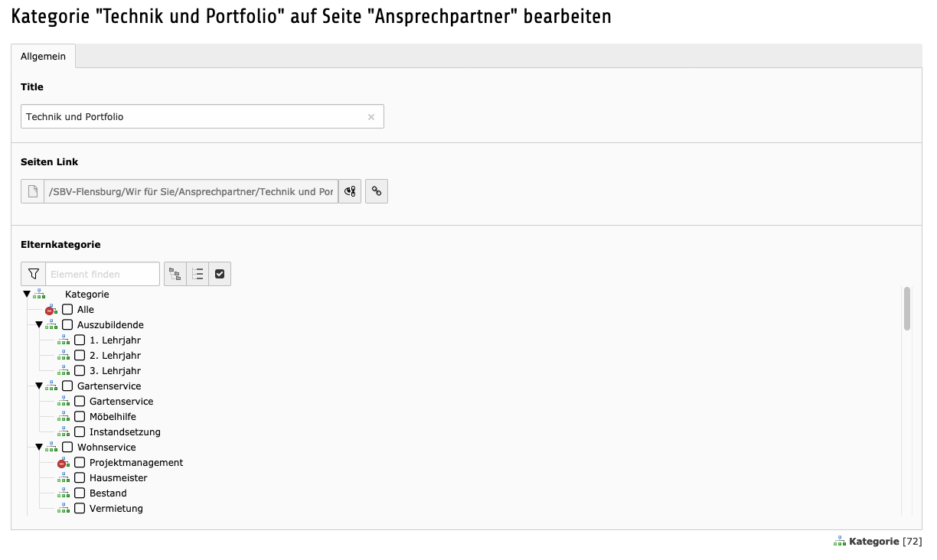Switch to the Allgemein tab
The width and height of the screenshot is (937, 560).
[43, 57]
